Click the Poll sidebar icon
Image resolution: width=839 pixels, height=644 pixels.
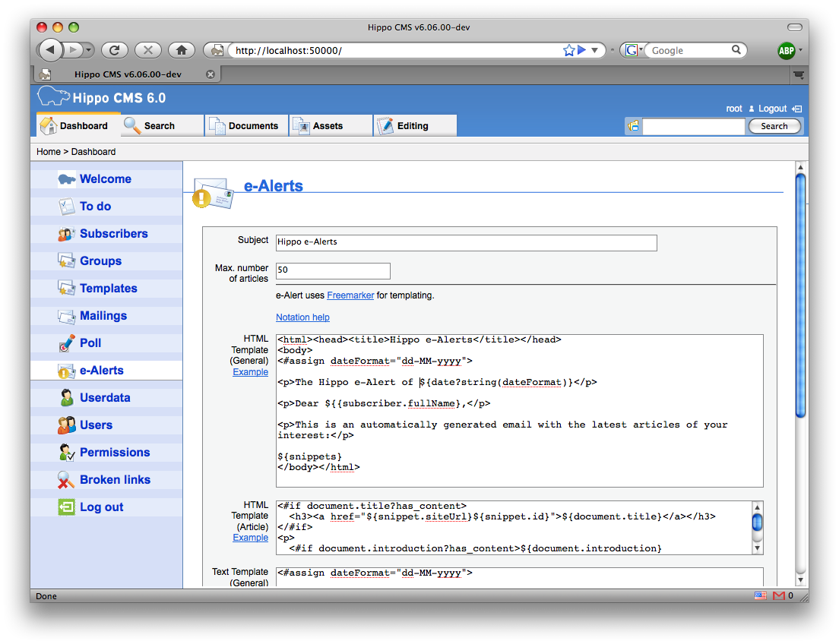click(67, 343)
